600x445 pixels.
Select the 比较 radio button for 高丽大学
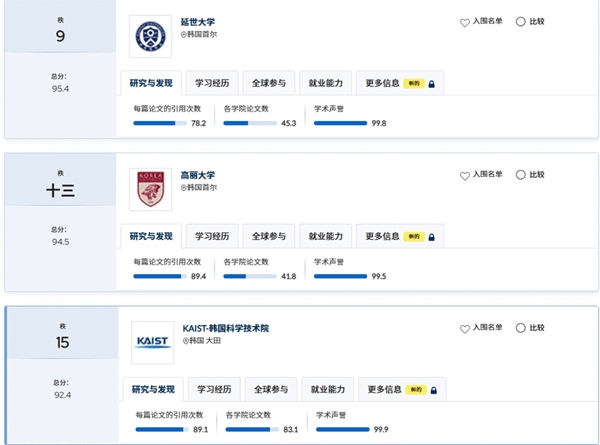pos(520,175)
